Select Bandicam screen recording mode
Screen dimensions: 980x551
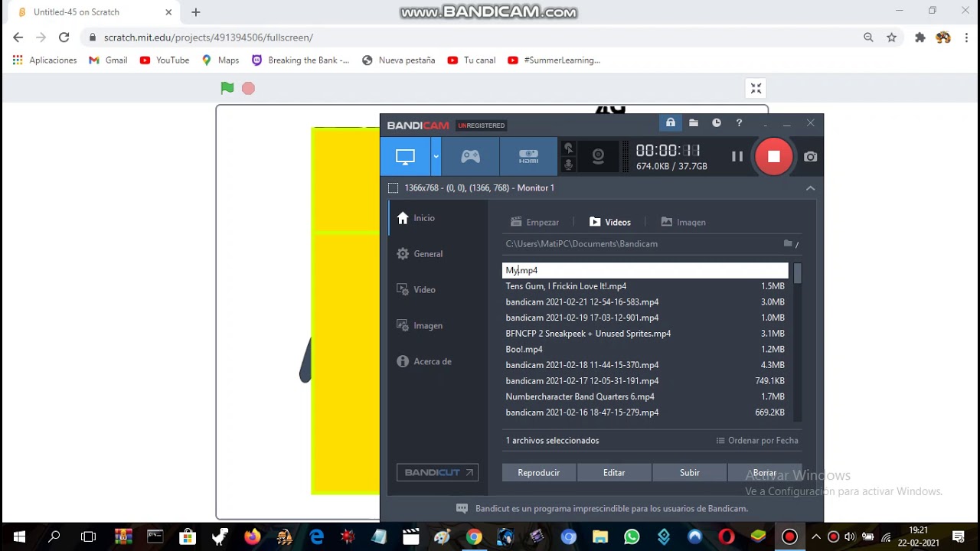[406, 156]
